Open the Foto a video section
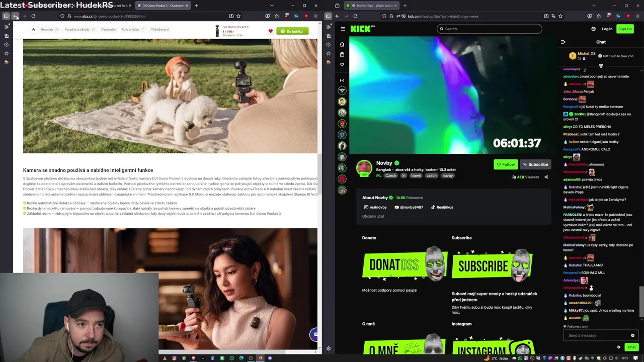 click(x=133, y=29)
